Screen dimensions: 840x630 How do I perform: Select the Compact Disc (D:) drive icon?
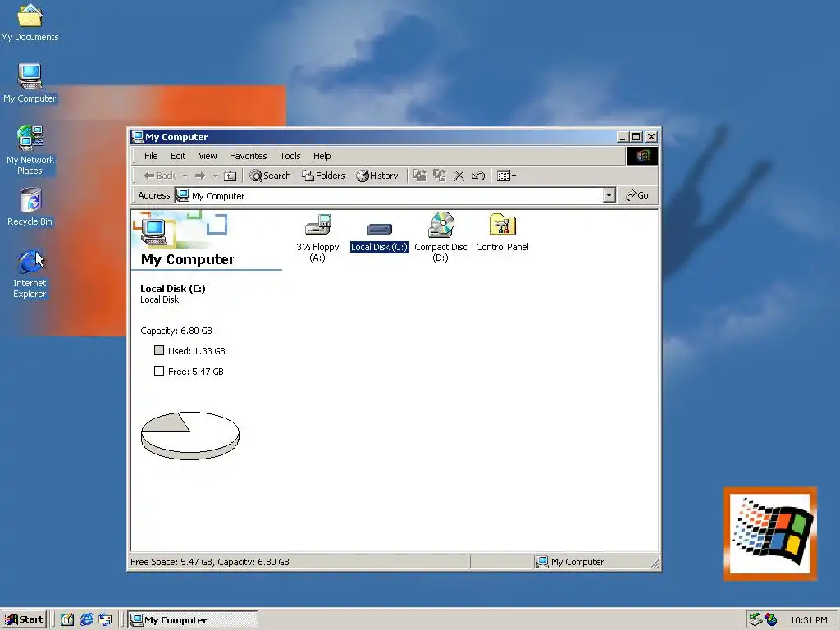click(x=441, y=225)
